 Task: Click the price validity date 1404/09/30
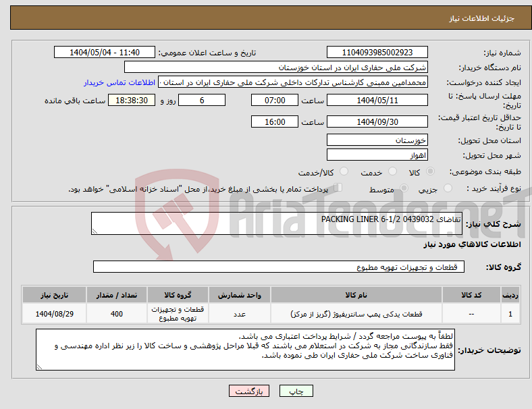coord(377,121)
